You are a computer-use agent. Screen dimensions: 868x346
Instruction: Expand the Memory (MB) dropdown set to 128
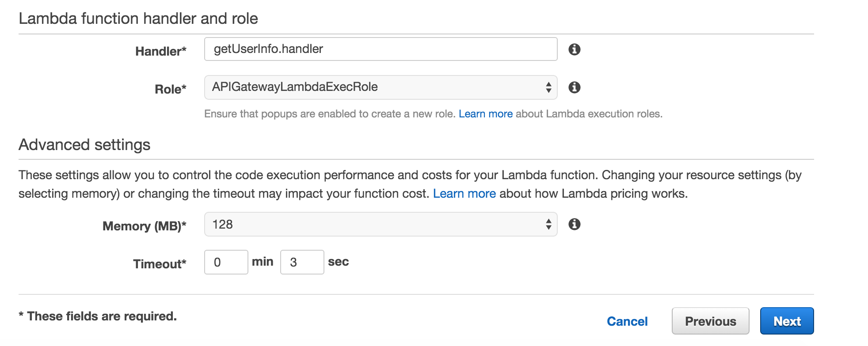(380, 224)
